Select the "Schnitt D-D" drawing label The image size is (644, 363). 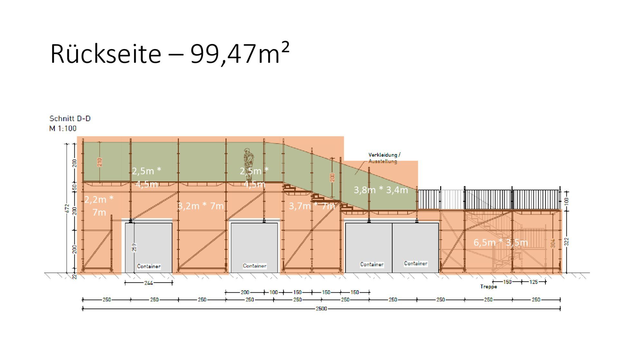point(70,119)
